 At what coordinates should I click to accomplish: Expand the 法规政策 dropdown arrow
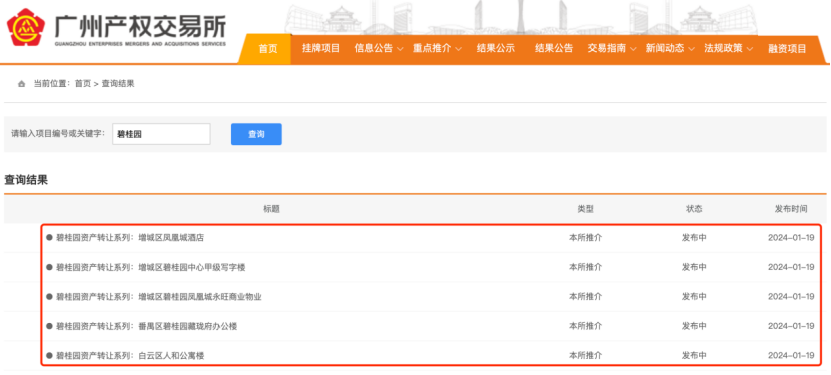click(749, 49)
